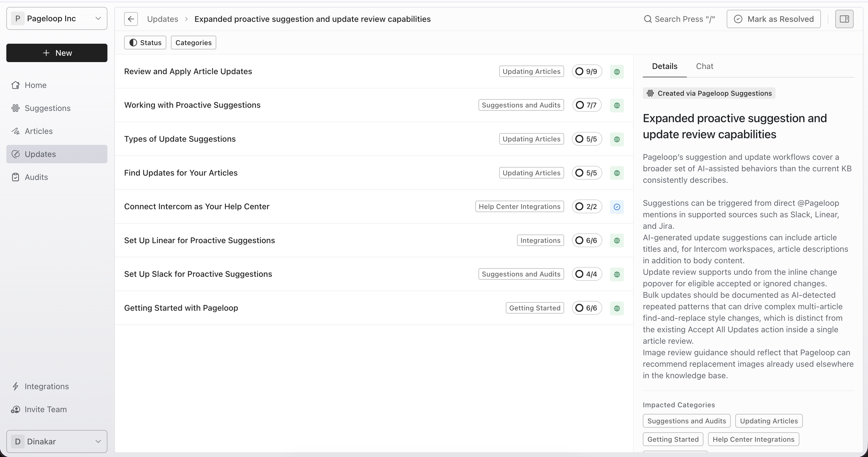868x457 pixels.
Task: Click globe icon for Set Up Linear row
Action: pyautogui.click(x=617, y=241)
